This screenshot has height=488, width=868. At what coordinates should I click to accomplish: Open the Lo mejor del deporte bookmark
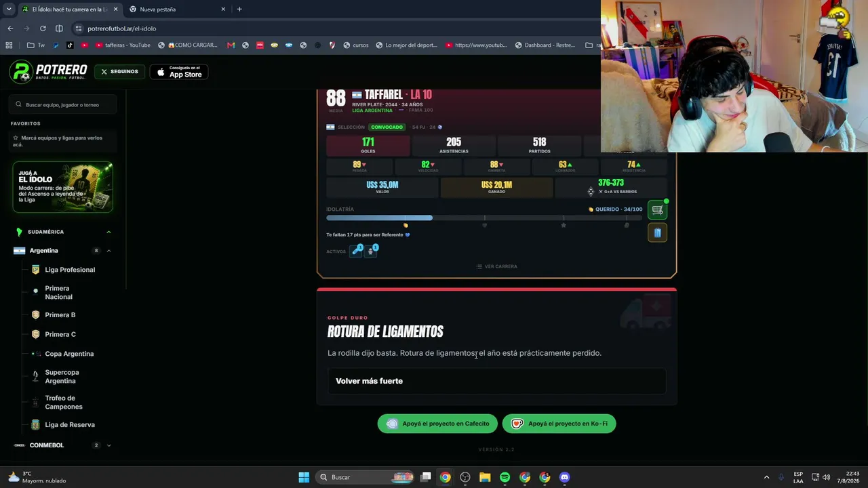tap(407, 45)
